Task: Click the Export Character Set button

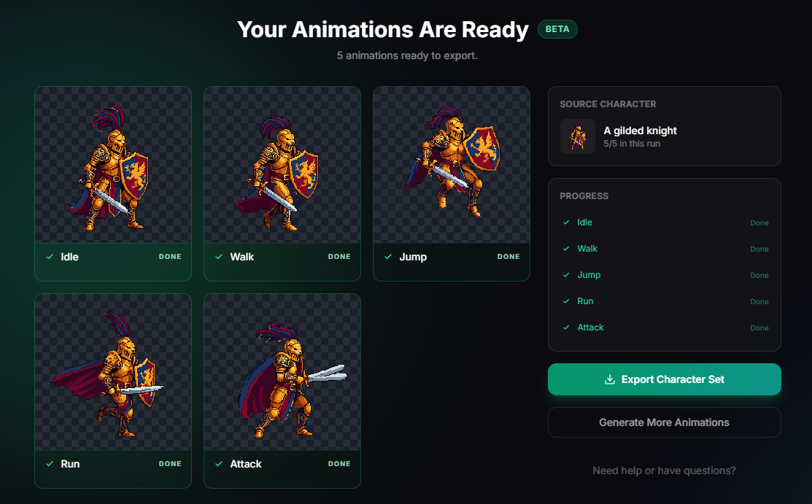Action: click(664, 379)
